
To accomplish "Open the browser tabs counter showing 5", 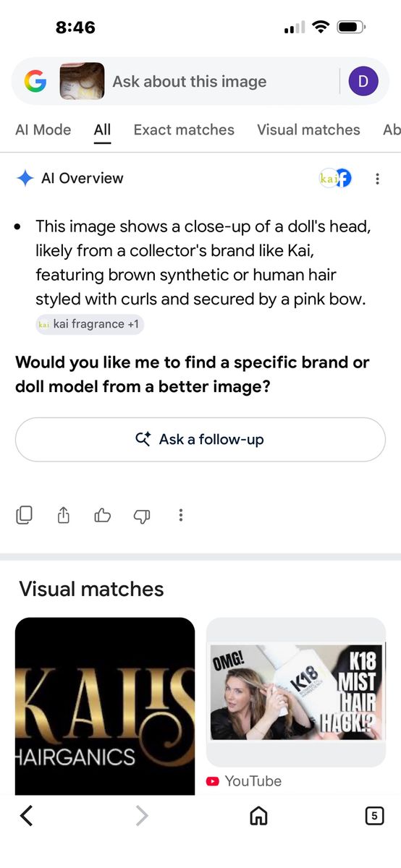I will [373, 816].
